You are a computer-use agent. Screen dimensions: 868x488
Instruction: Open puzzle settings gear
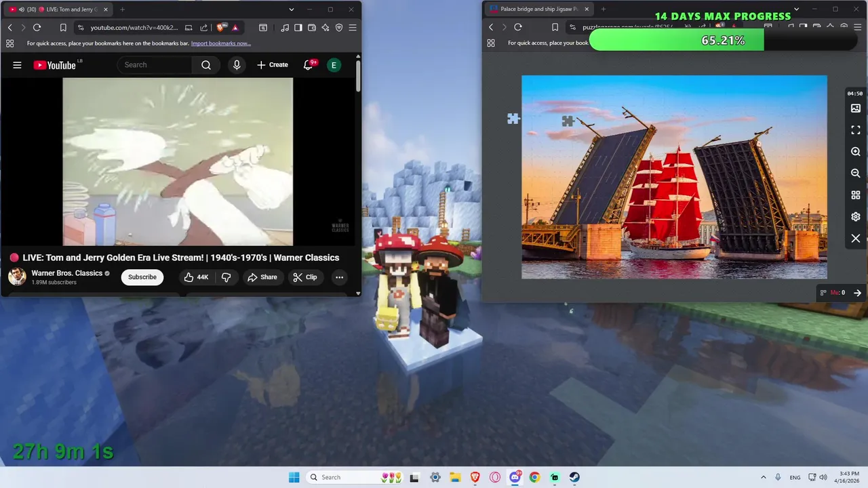click(856, 217)
